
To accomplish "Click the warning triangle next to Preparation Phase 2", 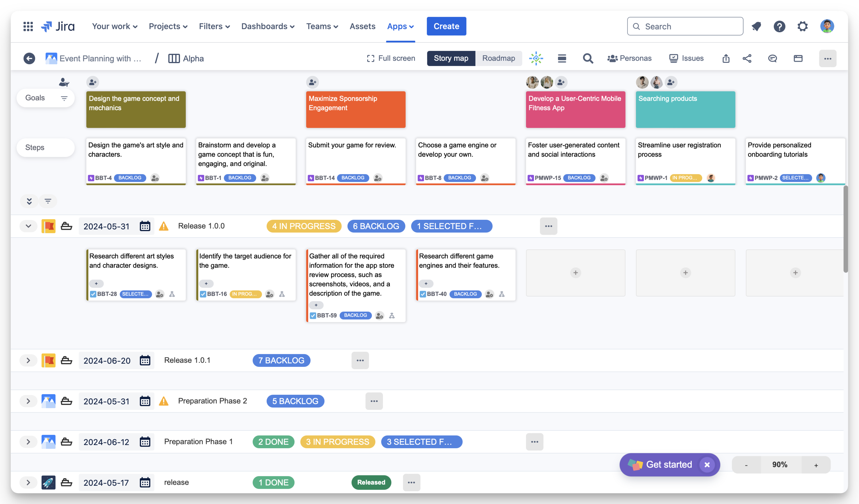I will point(164,401).
